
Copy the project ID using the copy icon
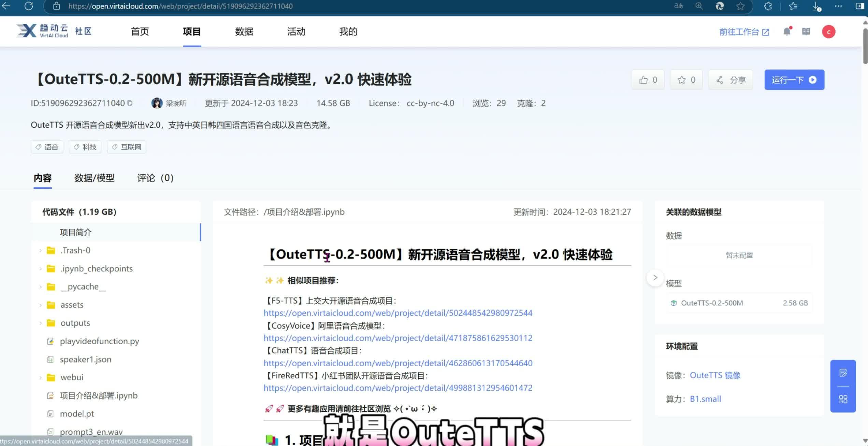[130, 103]
